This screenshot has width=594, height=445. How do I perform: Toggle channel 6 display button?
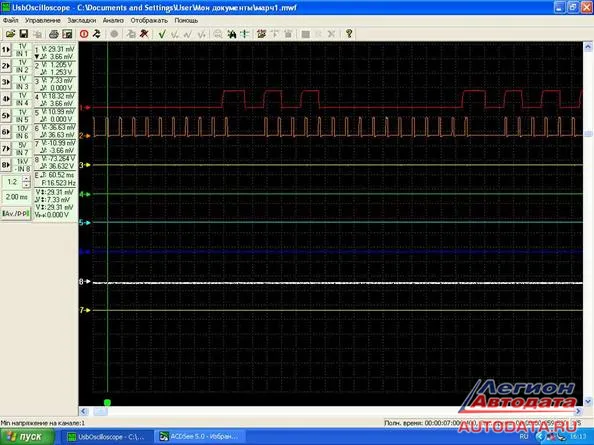[x=6, y=132]
